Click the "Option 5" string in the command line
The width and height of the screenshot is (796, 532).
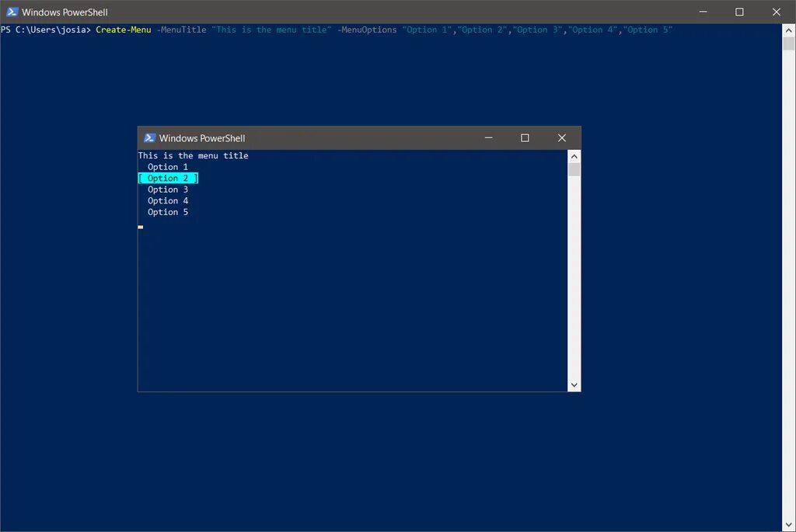(648, 30)
